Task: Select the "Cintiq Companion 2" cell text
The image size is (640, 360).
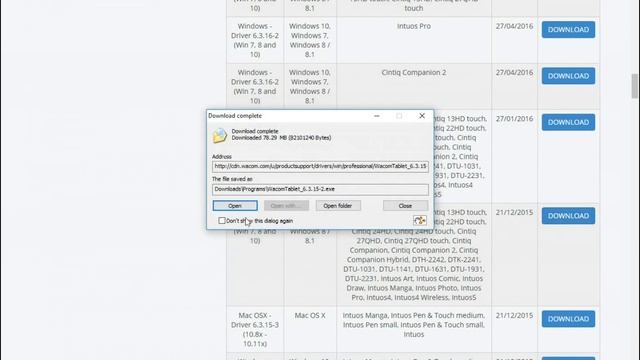Action: click(x=413, y=72)
